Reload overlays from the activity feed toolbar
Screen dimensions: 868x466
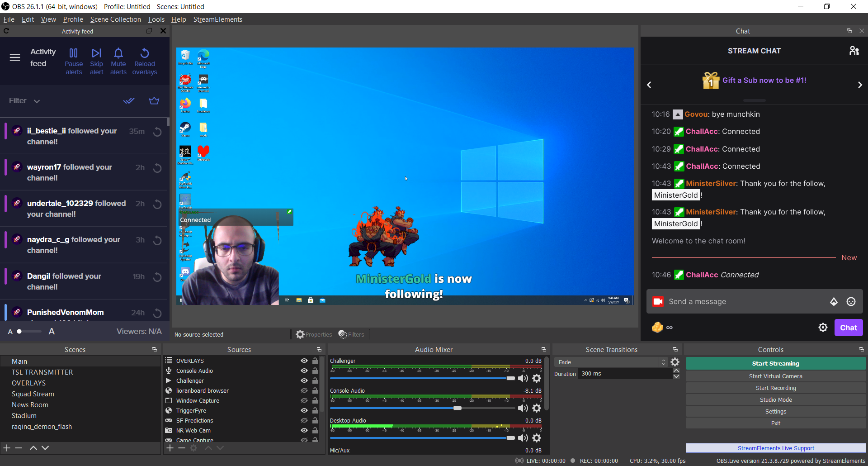tap(144, 60)
